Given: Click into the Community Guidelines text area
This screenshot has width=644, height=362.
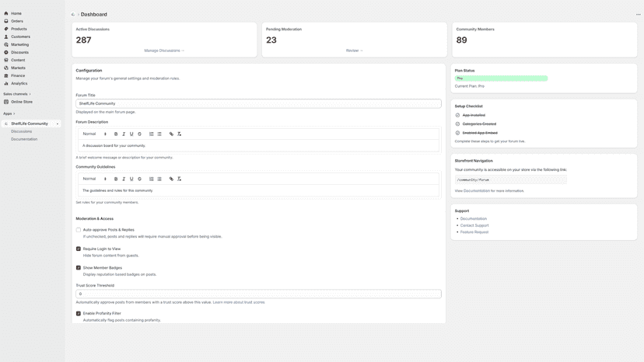Looking at the screenshot, I should 258,190.
